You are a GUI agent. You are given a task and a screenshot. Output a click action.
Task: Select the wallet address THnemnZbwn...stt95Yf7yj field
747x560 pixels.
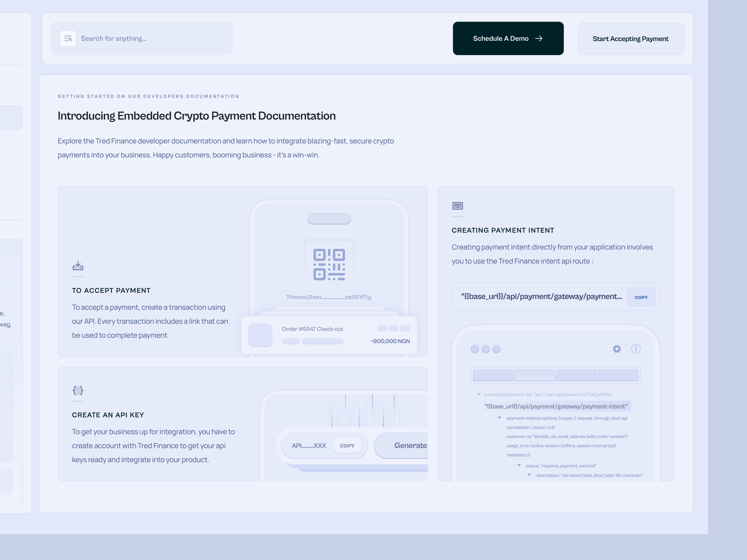coord(329,297)
